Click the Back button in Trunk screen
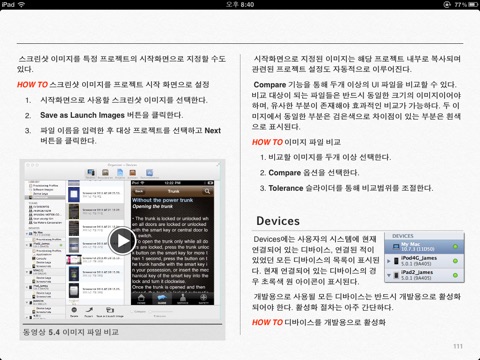The height and width of the screenshot is (360, 480). 139,191
